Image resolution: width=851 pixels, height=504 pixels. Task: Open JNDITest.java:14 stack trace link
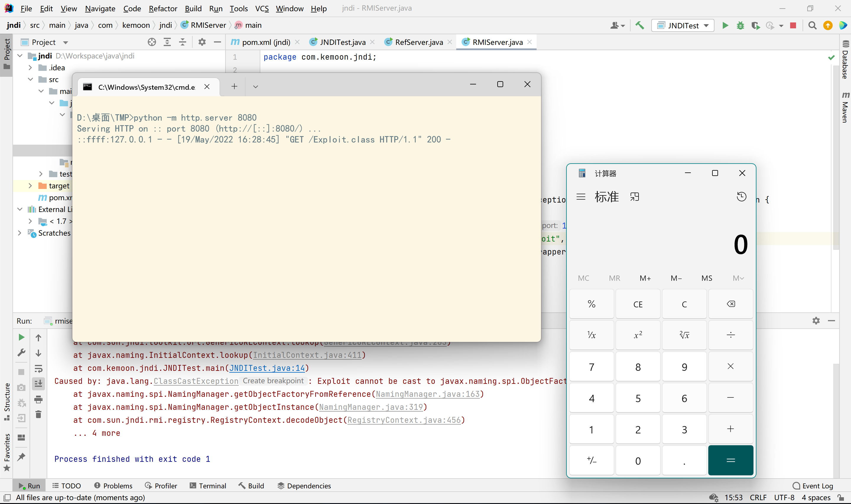pyautogui.click(x=267, y=368)
